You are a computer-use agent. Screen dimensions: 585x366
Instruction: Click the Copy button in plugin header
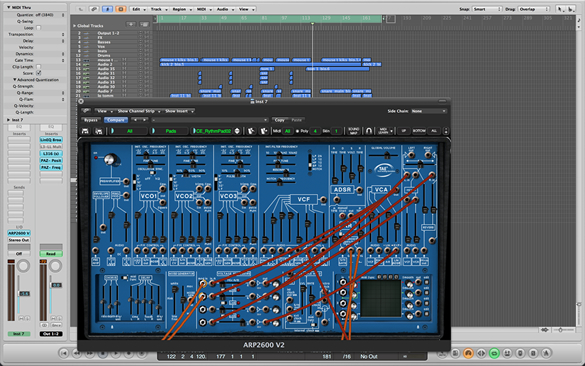[x=279, y=120]
